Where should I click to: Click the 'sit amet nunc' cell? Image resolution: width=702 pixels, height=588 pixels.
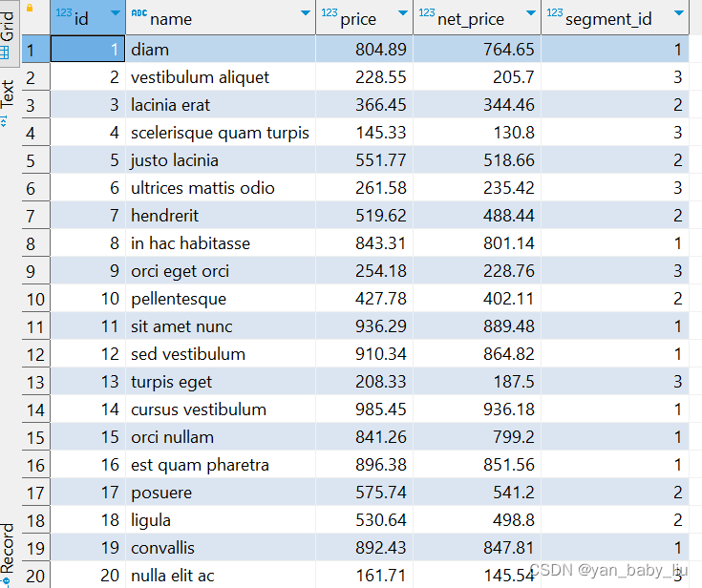(x=221, y=326)
